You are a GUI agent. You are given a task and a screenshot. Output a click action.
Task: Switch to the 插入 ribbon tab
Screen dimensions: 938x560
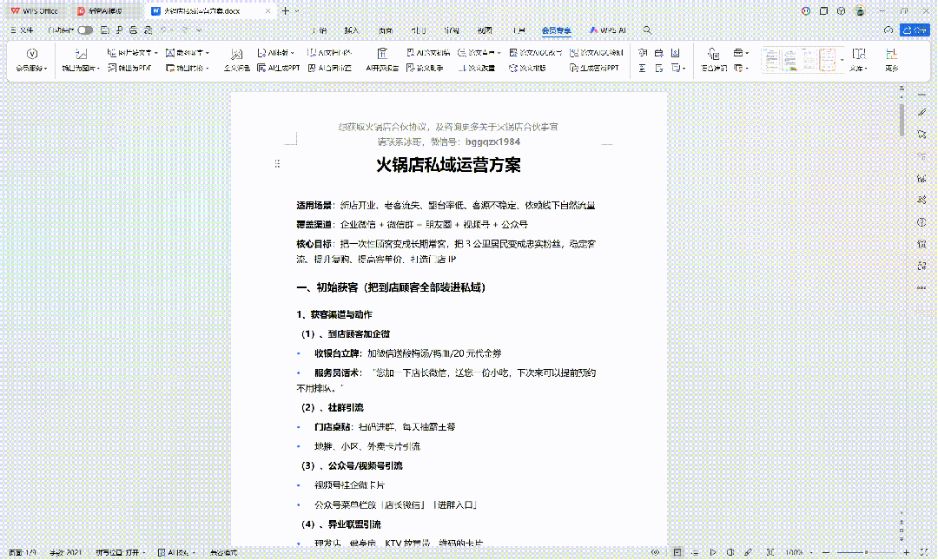tap(352, 30)
